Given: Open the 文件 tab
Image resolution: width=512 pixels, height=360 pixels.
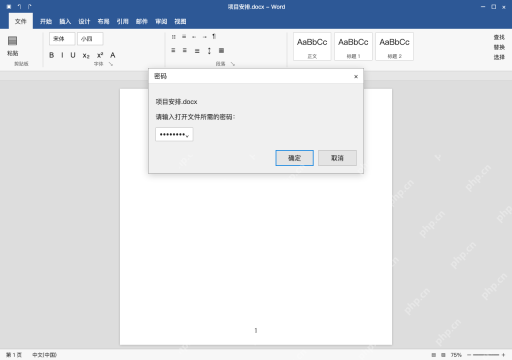Looking at the screenshot, I should click(x=21, y=21).
